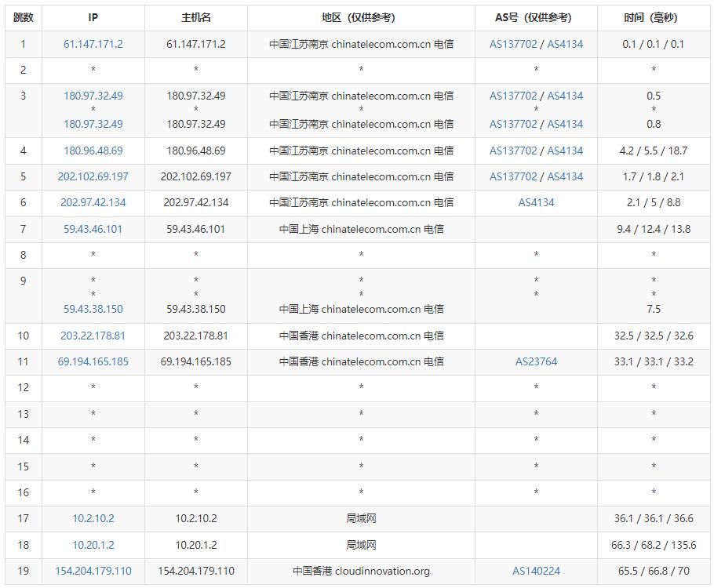Open the 10.20.1.2 link in IP column
The image size is (714, 588).
coord(93,545)
